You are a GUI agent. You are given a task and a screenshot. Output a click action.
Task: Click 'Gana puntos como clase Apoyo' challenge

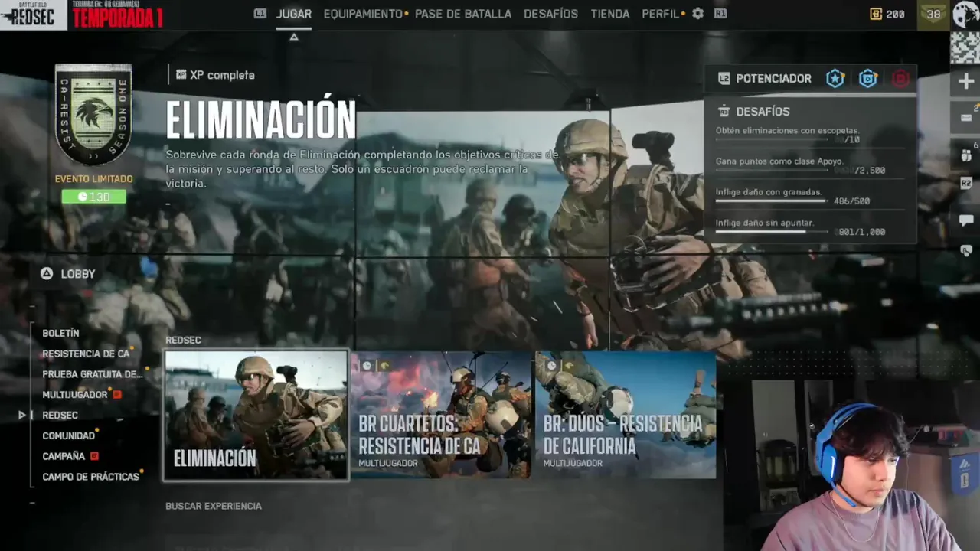[x=779, y=161]
